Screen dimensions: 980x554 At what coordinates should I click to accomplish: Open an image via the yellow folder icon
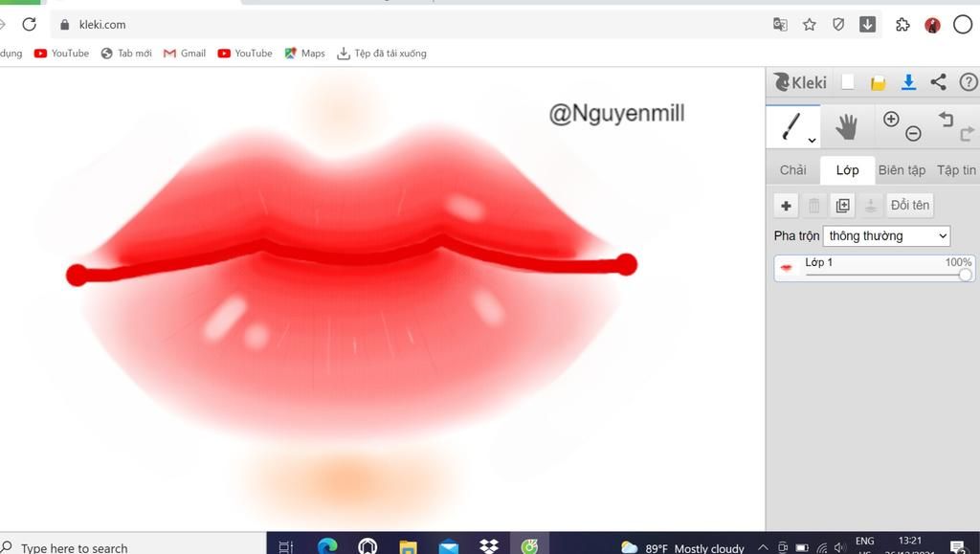[878, 83]
